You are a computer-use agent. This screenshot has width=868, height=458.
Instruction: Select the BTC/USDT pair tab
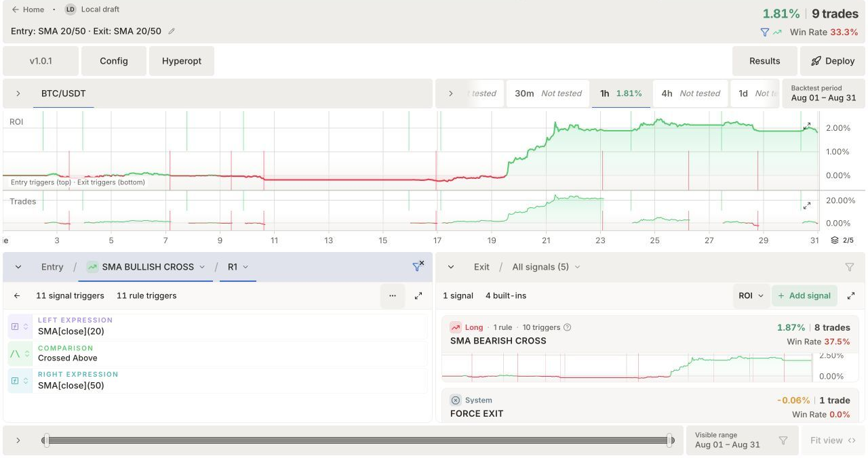point(64,93)
